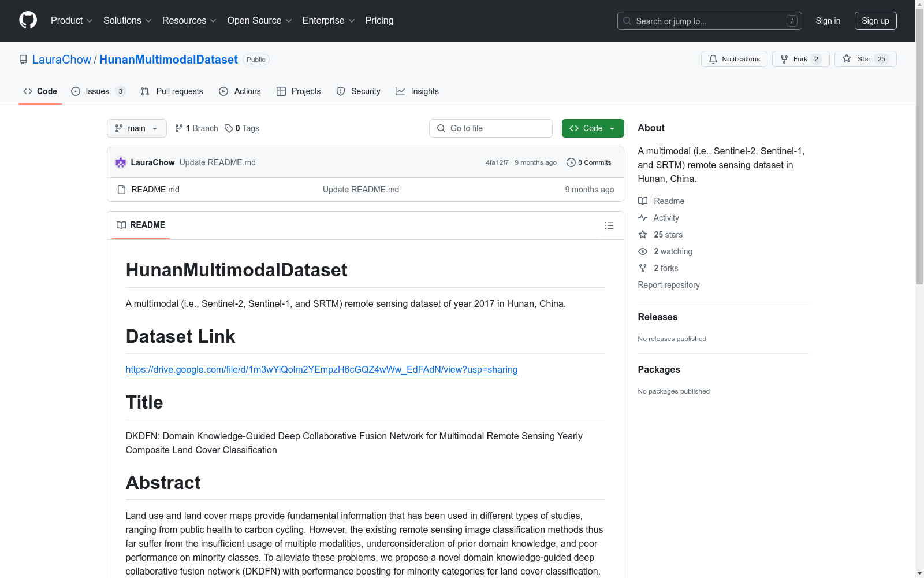
Task: Click the star icon beside 25 stars
Action: coord(643,235)
